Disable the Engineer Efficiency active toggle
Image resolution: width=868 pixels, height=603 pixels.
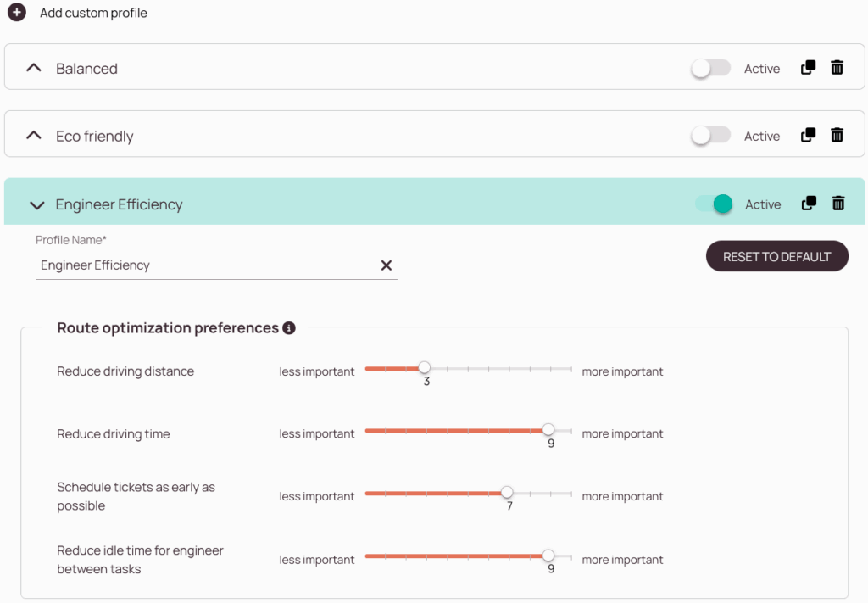714,204
